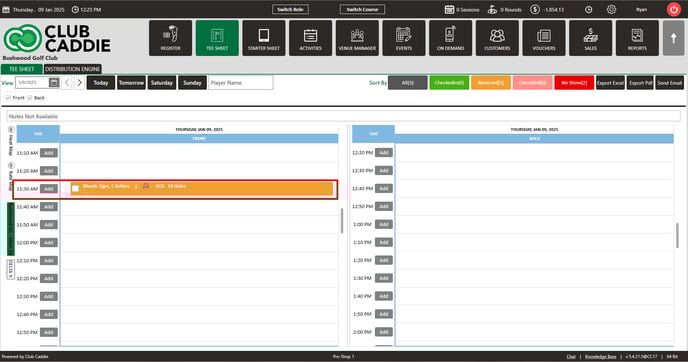Click the Switch Role button
The height and width of the screenshot is (362, 688).
[x=290, y=9]
